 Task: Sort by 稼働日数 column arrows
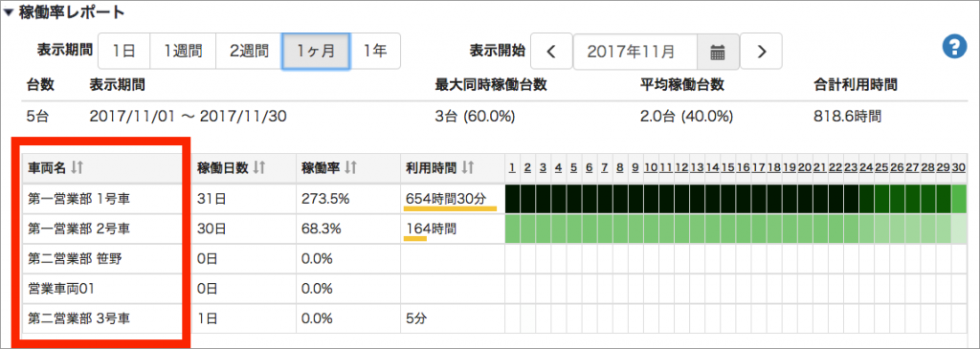tap(259, 167)
